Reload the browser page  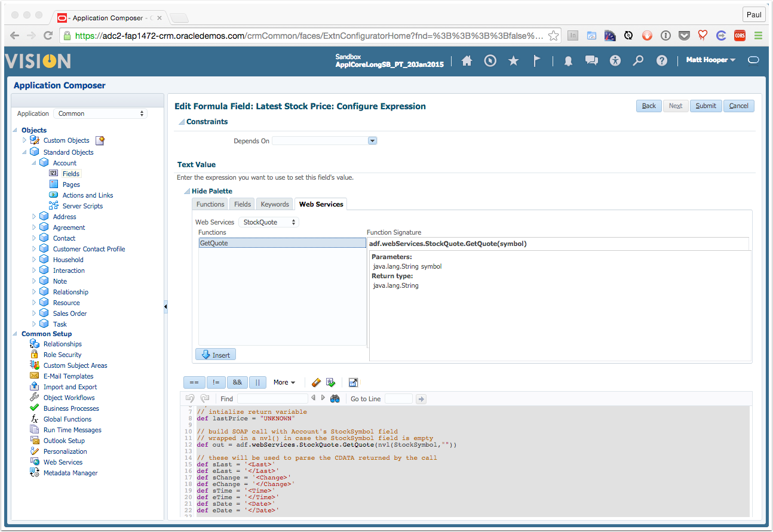point(47,35)
